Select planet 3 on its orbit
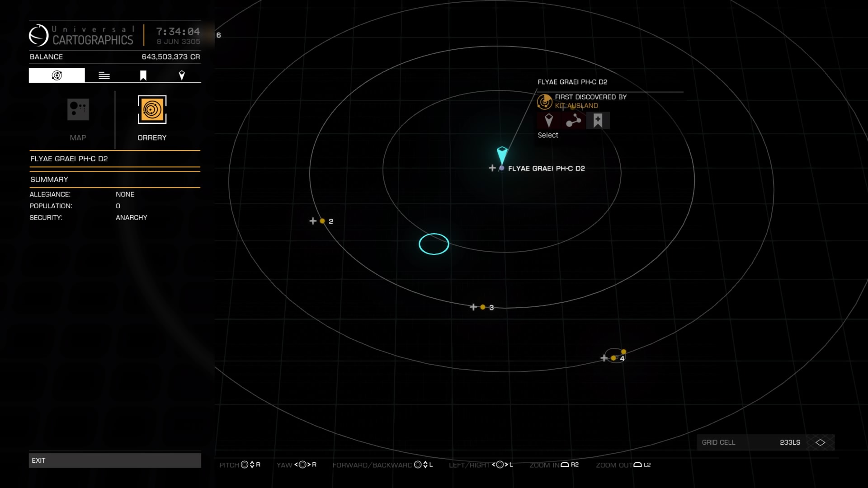Screen dimensions: 868x488 (483, 307)
